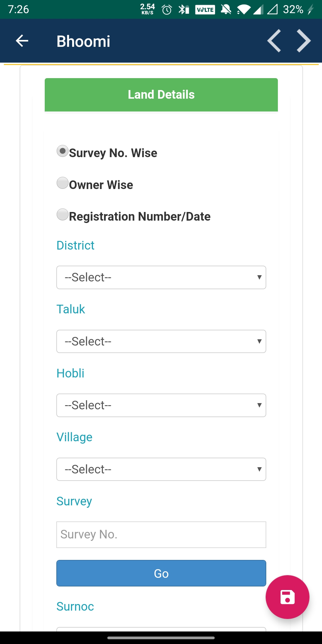
Task: Tap the Bluetooth status icon
Action: click(x=184, y=10)
